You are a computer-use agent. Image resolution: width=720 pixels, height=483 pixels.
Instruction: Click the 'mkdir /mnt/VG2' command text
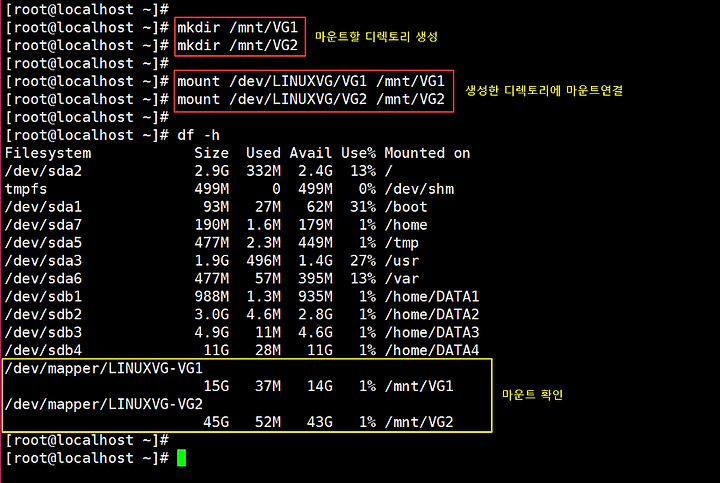pyautogui.click(x=237, y=45)
